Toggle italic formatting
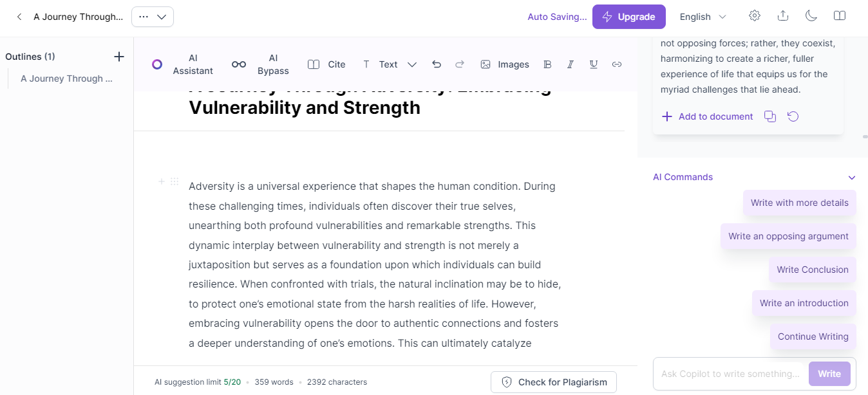The height and width of the screenshot is (395, 868). pyautogui.click(x=571, y=64)
